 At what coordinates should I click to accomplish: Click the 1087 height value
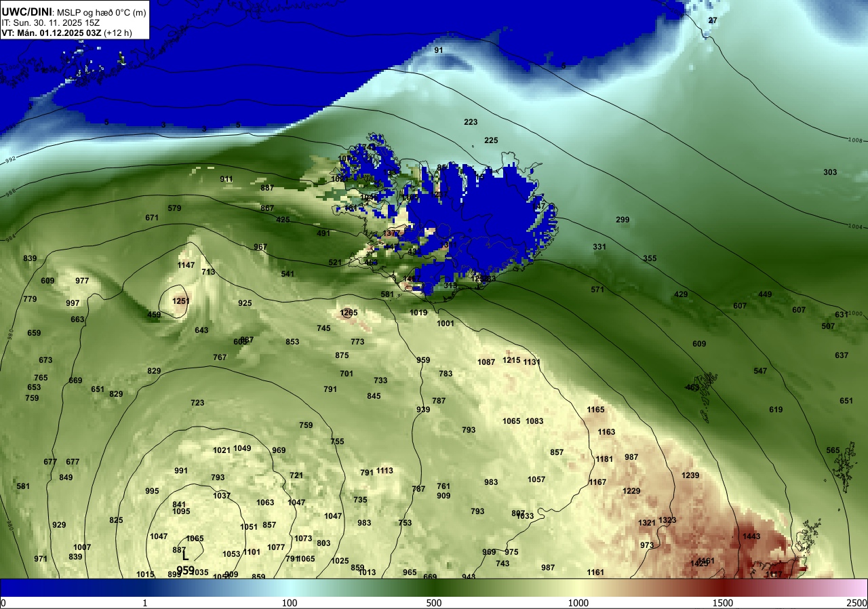coord(486,362)
